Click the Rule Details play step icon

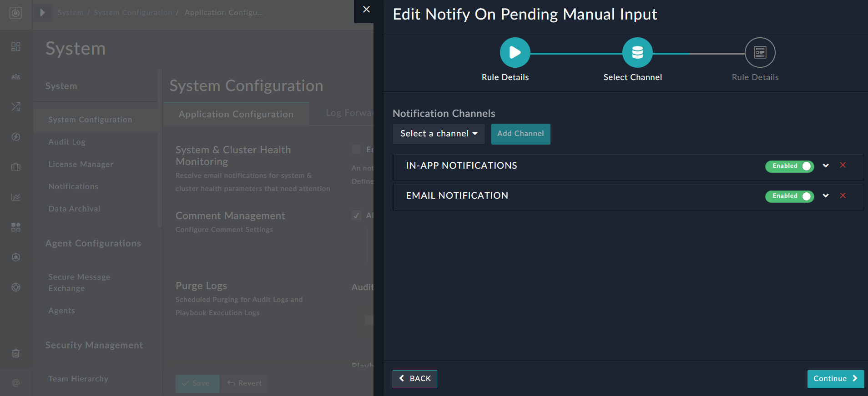[x=515, y=53]
